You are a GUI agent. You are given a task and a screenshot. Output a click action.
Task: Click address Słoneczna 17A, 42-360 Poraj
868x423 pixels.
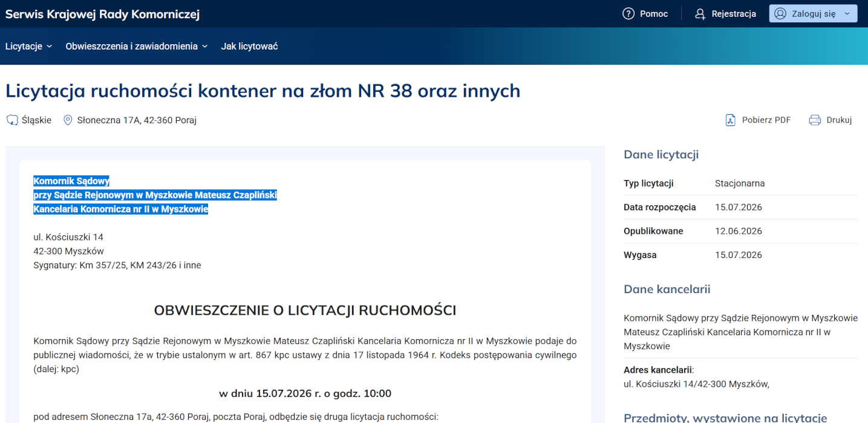[x=137, y=120]
